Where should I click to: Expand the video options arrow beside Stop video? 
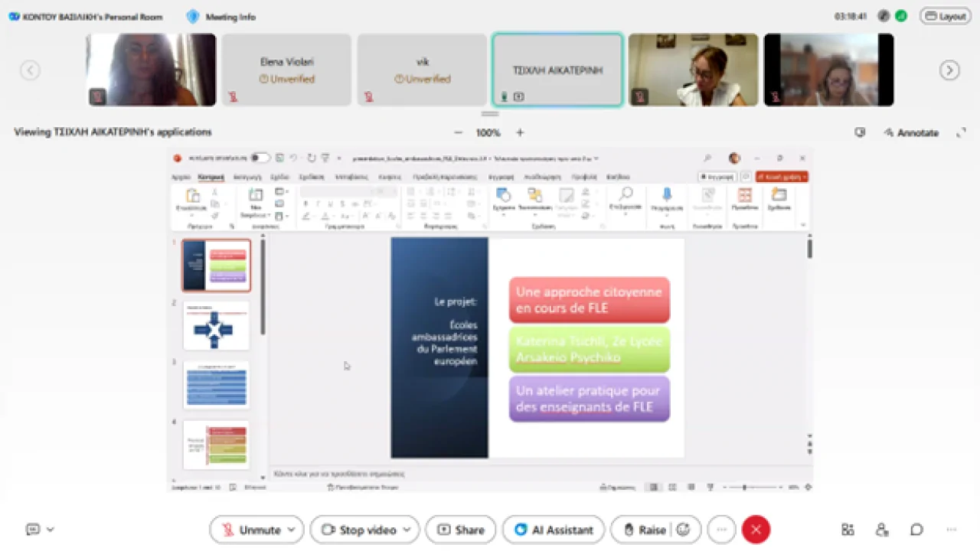point(407,530)
